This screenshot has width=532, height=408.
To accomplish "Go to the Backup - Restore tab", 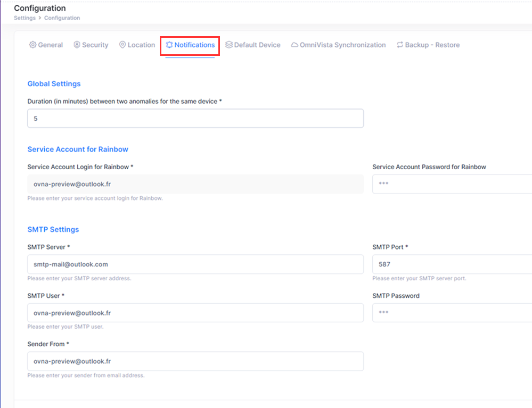I will point(432,45).
